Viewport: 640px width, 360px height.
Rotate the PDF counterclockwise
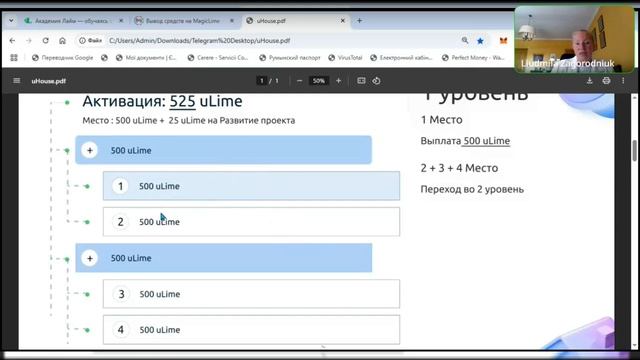pos(376,80)
